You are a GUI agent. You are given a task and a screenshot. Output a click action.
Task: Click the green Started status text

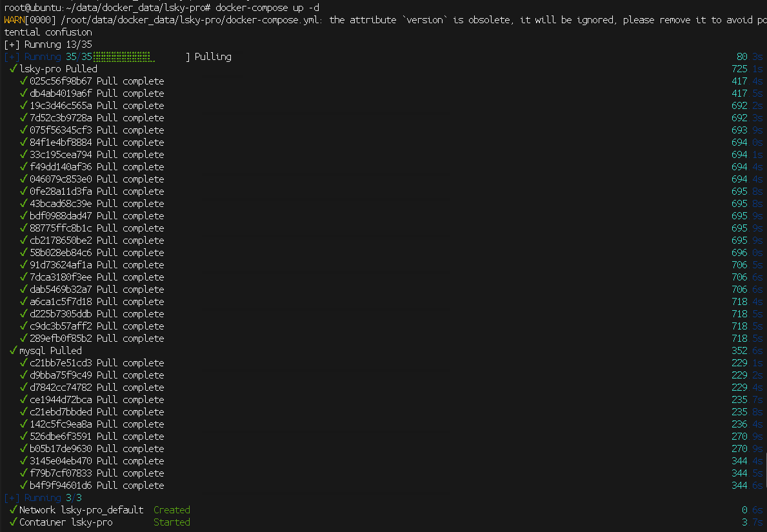pos(172,522)
